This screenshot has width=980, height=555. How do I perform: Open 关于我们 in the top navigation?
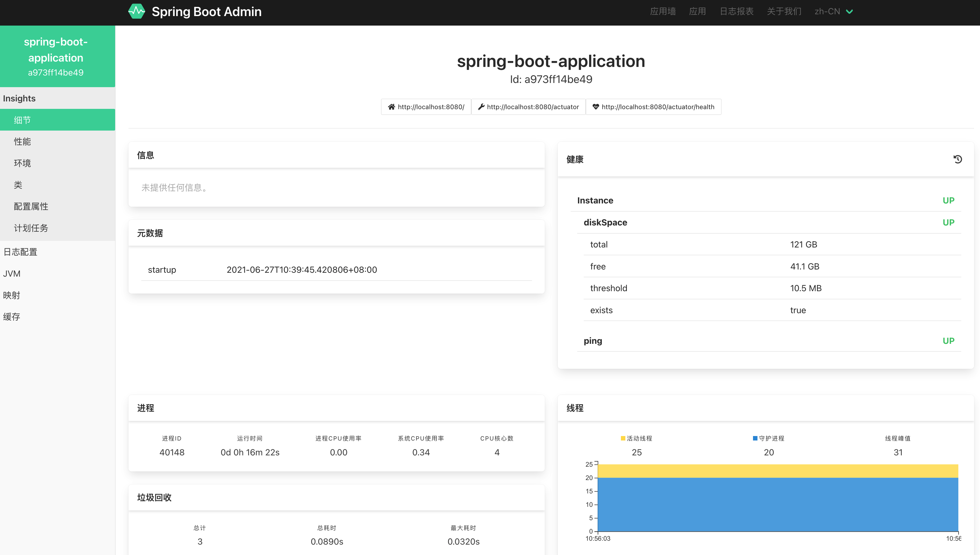784,11
